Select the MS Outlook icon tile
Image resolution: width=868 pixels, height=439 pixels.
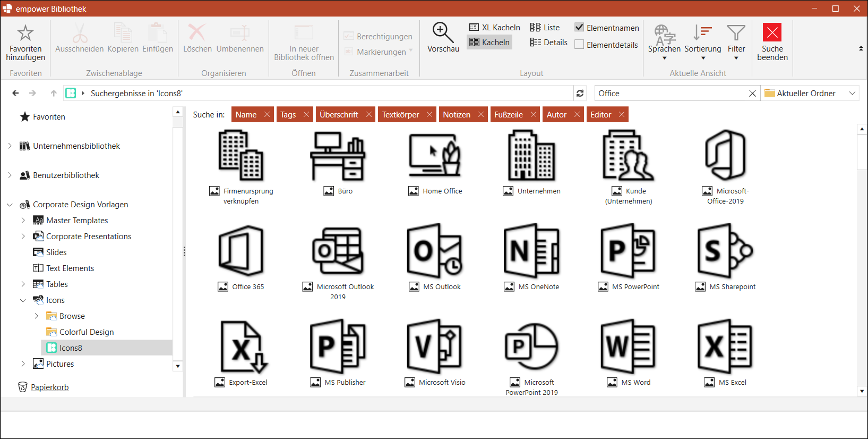point(435,258)
